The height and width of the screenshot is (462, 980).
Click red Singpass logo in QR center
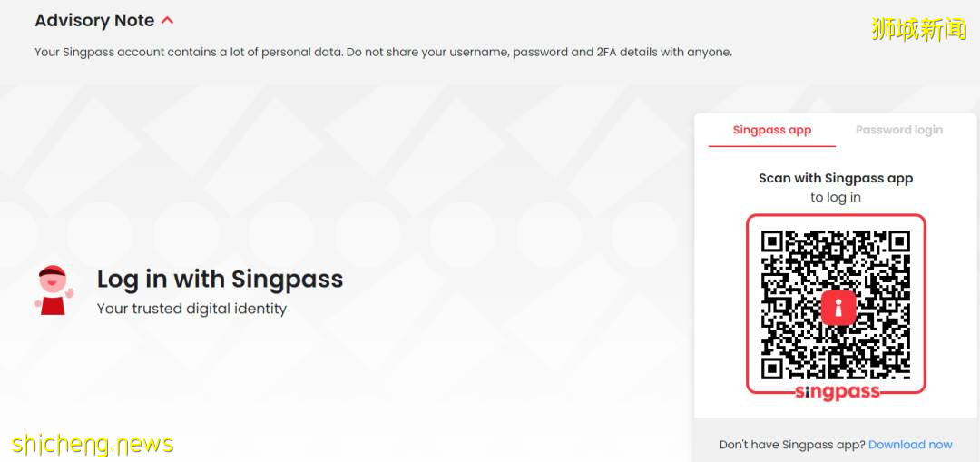point(838,307)
